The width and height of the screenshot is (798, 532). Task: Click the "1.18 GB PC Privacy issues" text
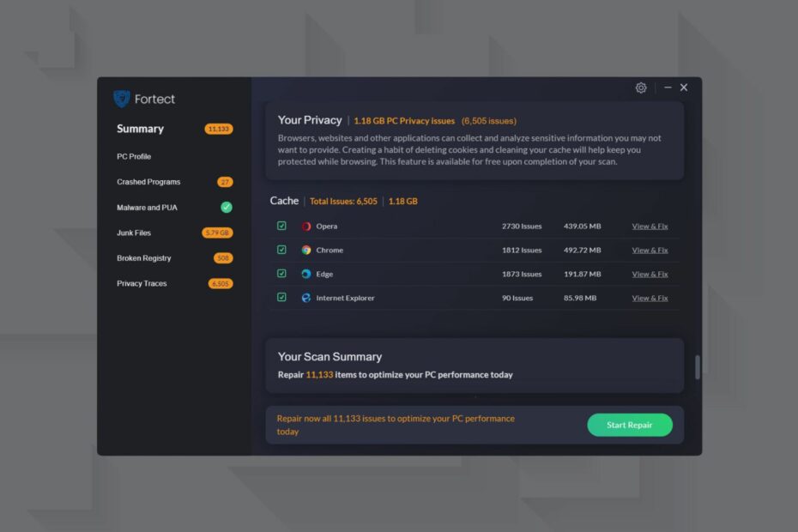(404, 121)
